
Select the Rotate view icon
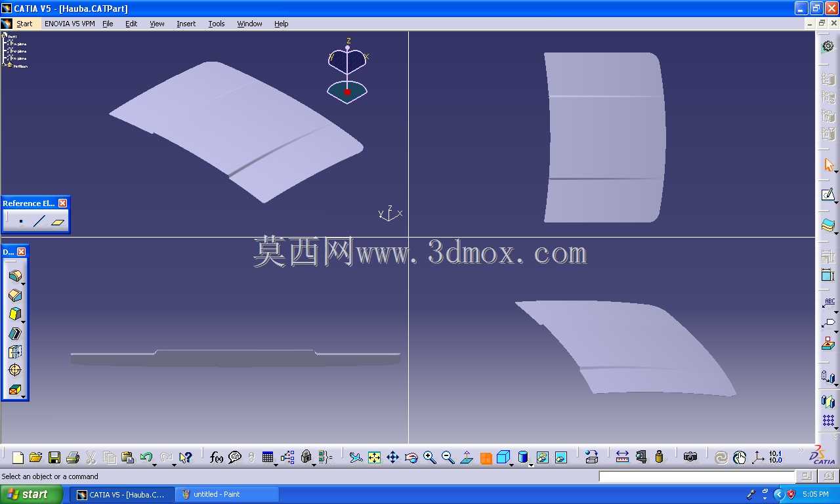(411, 457)
